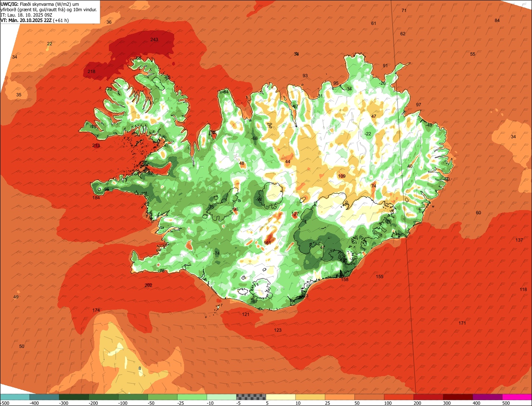Click the 'VT: Mán. 20.10.2025 22Z' valid time
This screenshot has height=406, width=532.
[x=27, y=20]
